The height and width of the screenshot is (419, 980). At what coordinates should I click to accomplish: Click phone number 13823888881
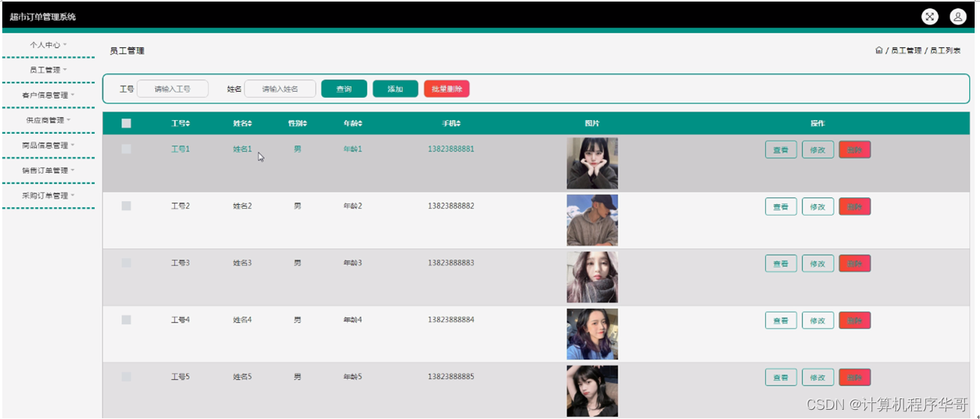451,149
